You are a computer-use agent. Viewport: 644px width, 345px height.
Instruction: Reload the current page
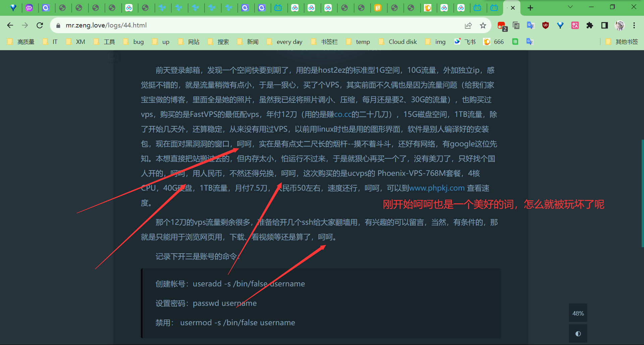[x=40, y=25]
